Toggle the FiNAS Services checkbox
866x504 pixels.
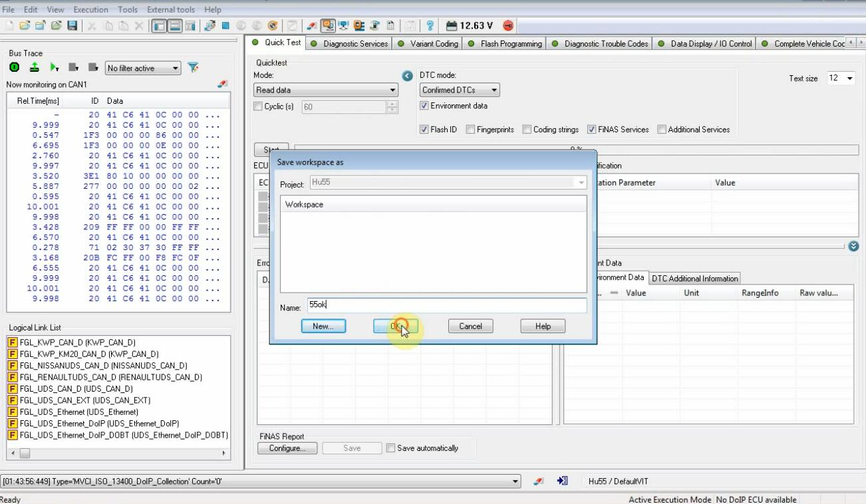591,130
